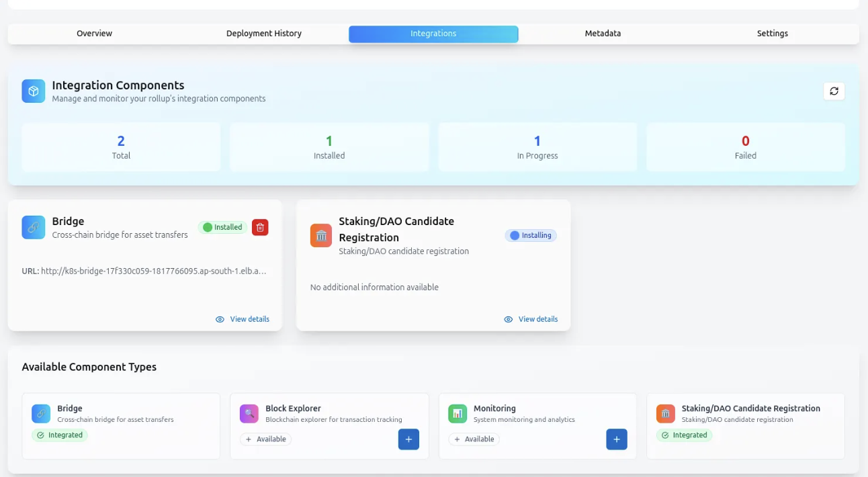Click the refresh integrations icon button
Screen dimensions: 868x477
pyautogui.click(x=834, y=91)
